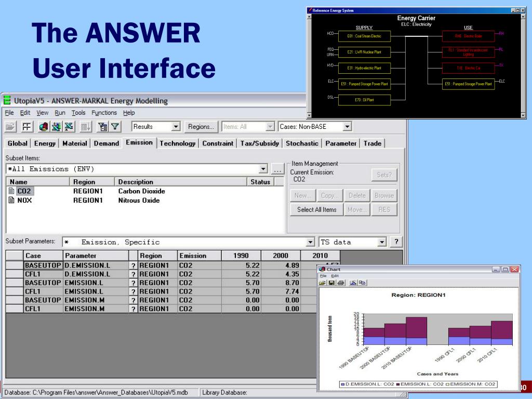Click the RES button
532x399 pixels.
[384, 210]
